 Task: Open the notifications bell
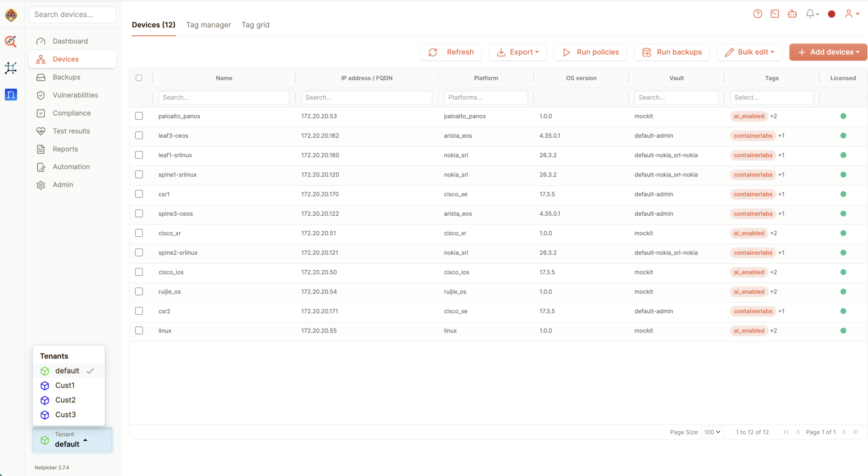tap(812, 14)
